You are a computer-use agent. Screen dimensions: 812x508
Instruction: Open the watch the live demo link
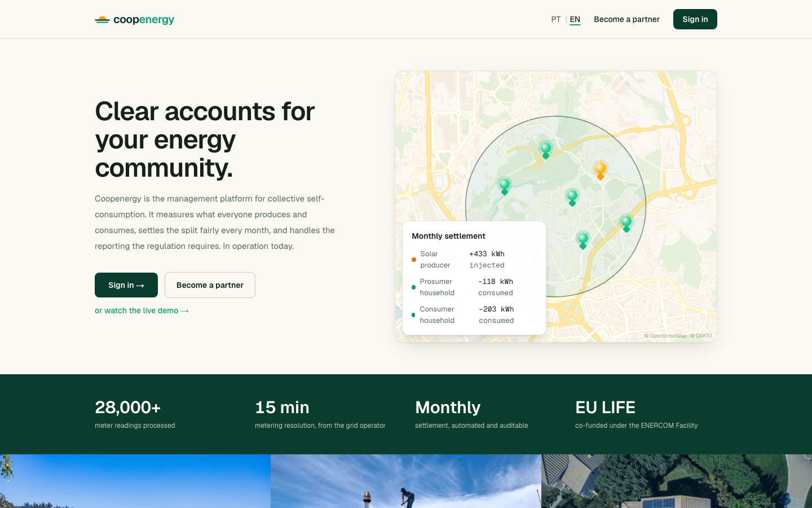[x=142, y=310]
